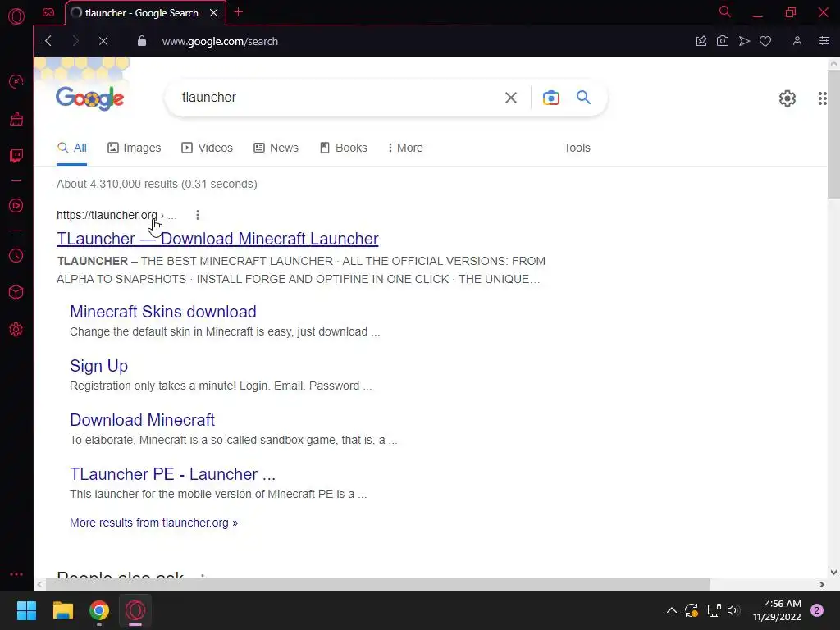Stop loading the page
840x630 pixels.
click(x=103, y=41)
